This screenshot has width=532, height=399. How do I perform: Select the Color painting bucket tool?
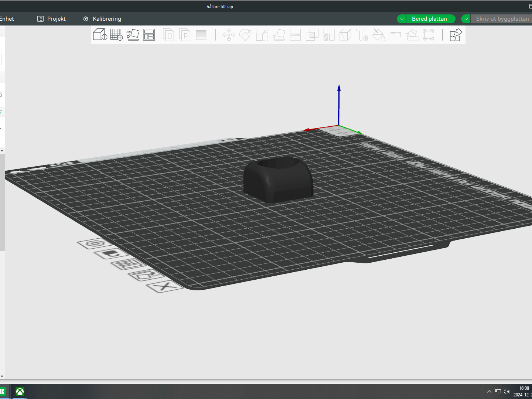(x=378, y=35)
